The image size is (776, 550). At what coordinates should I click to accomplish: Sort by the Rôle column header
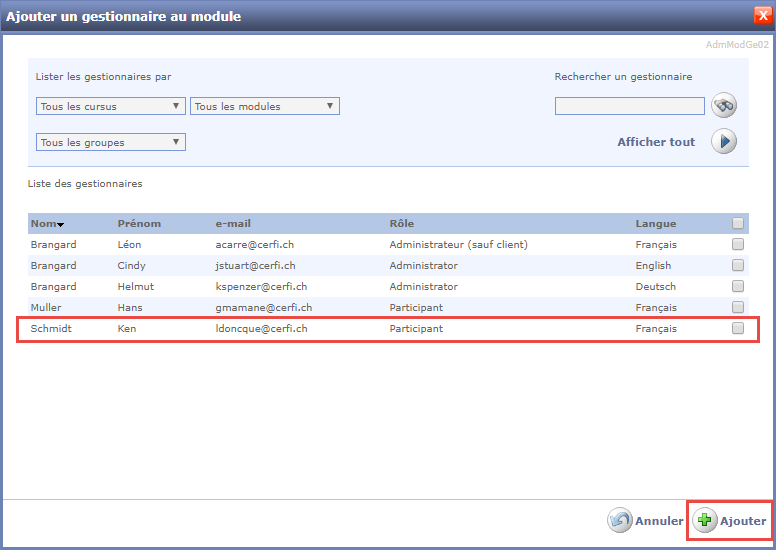point(401,224)
